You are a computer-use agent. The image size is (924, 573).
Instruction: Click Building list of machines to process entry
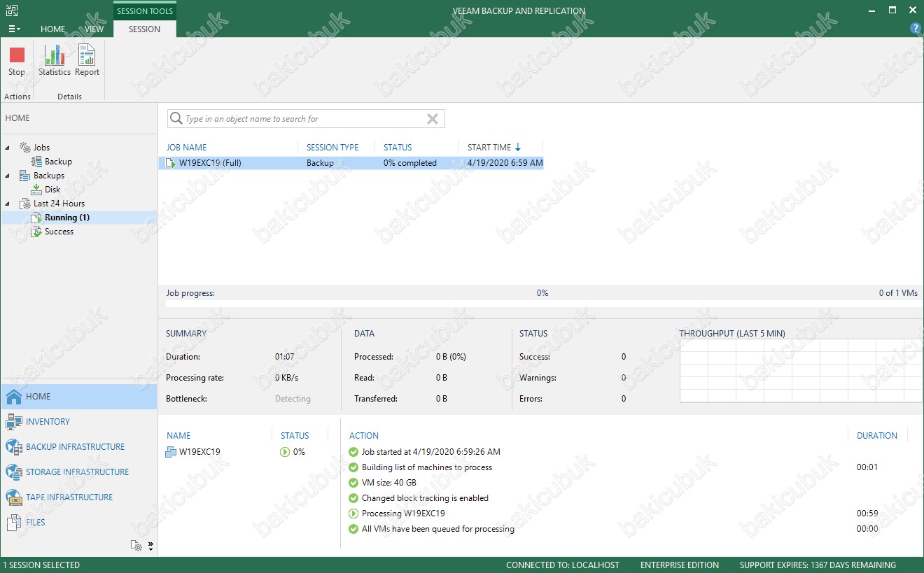tap(427, 467)
